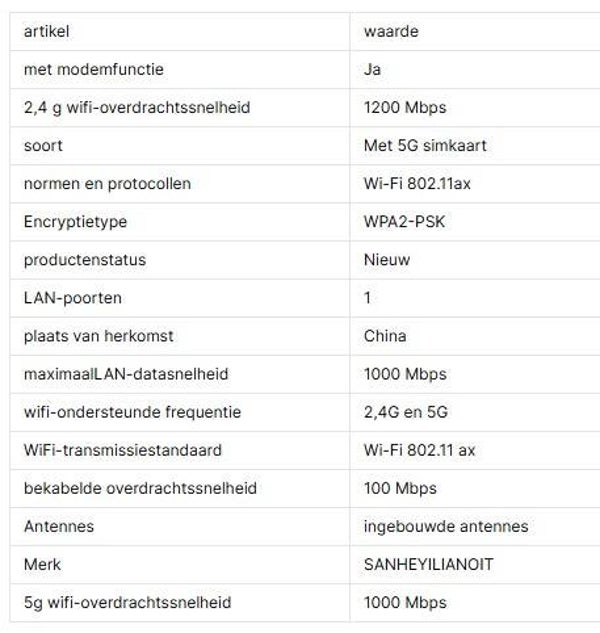The height and width of the screenshot is (633, 600).
Task: Select the 'maximaalLAN-datasnelheid' label
Action: coord(126,374)
